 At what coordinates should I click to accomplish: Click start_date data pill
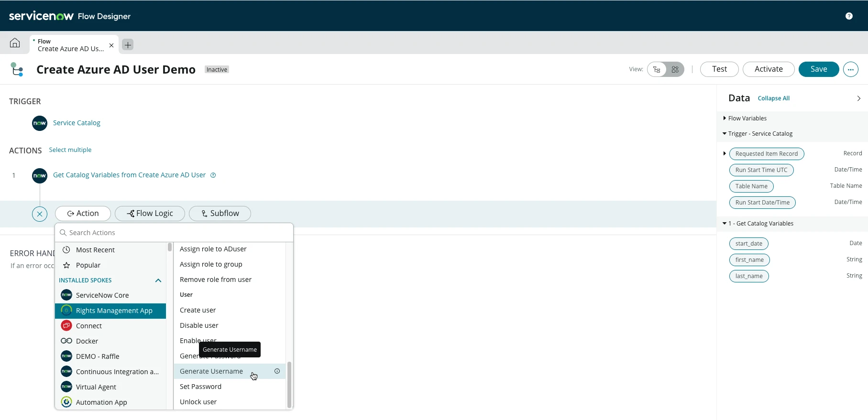click(749, 244)
